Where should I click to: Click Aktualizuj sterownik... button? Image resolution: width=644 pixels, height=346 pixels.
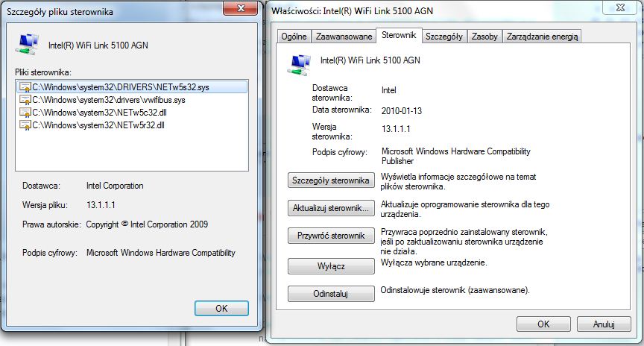331,208
